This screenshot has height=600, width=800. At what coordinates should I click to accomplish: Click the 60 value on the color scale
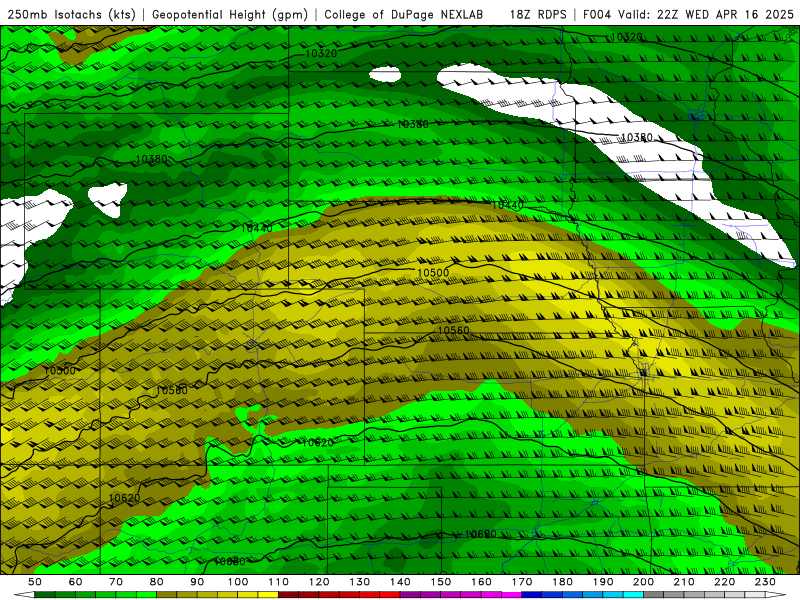(76, 582)
